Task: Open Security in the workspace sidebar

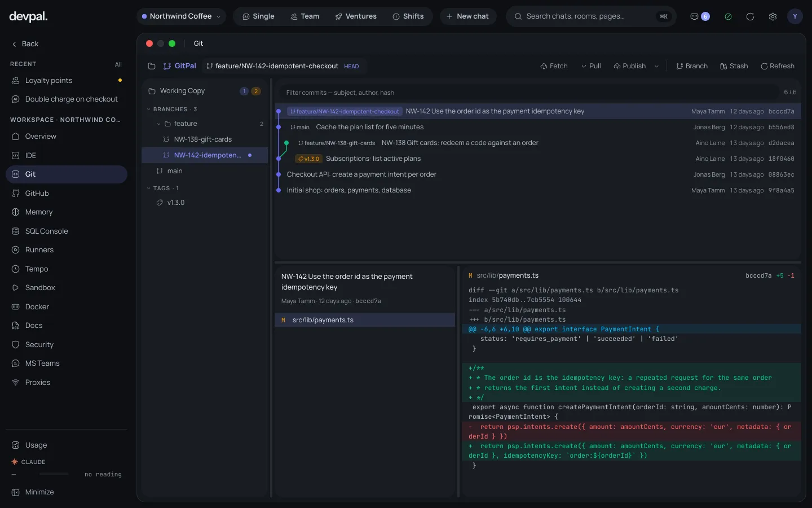Action: tap(67, 344)
